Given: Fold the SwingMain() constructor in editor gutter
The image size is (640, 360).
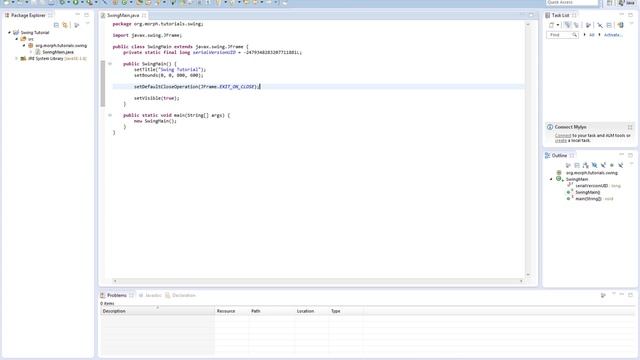Looking at the screenshot, I should (x=110, y=64).
